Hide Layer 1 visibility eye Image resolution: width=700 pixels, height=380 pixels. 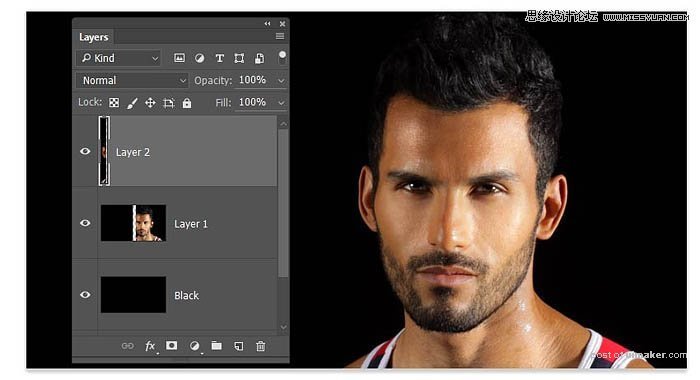[85, 223]
